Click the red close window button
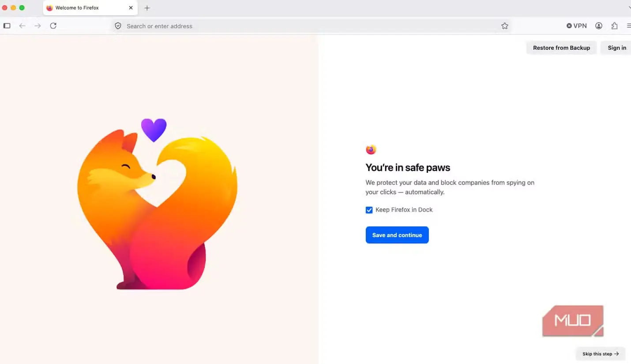The image size is (631, 364). pyautogui.click(x=5, y=8)
